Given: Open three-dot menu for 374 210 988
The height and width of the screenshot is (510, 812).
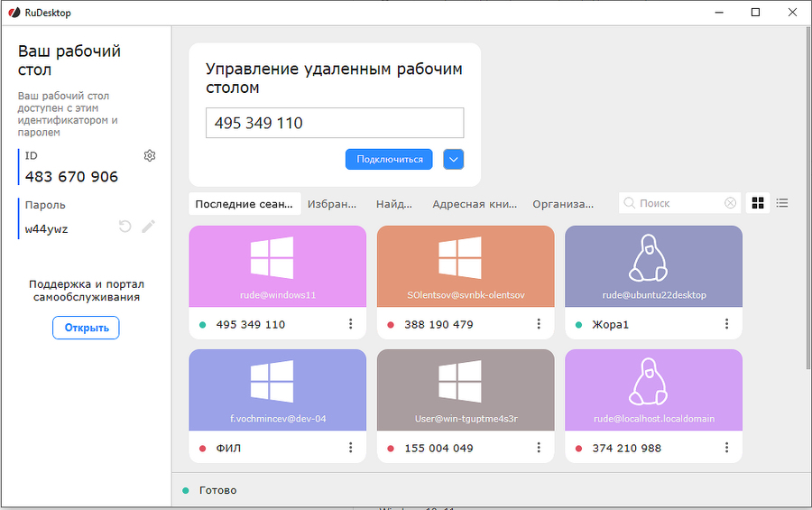Looking at the screenshot, I should click(726, 448).
